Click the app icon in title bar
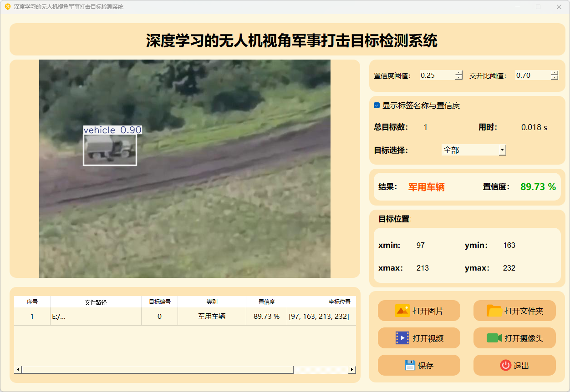This screenshot has width=570, height=392. coord(7,7)
